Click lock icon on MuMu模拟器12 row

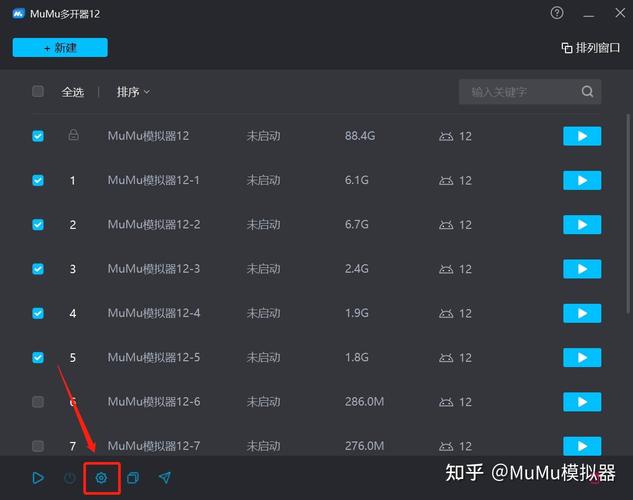coord(73,135)
